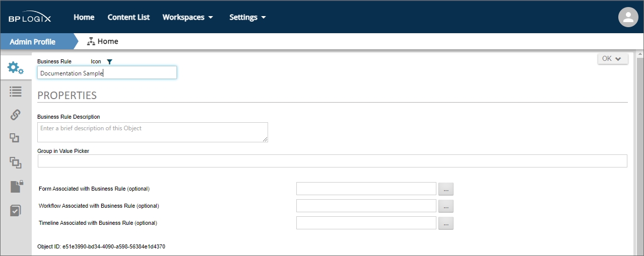Screen dimensions: 644x256
Task: Click the list icon in left sidebar
Action: pyautogui.click(x=15, y=92)
